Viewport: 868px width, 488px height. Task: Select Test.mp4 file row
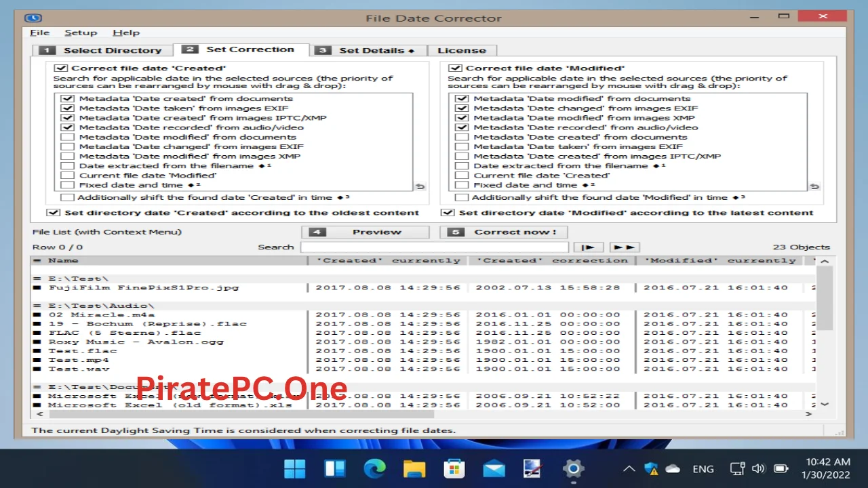click(x=423, y=360)
